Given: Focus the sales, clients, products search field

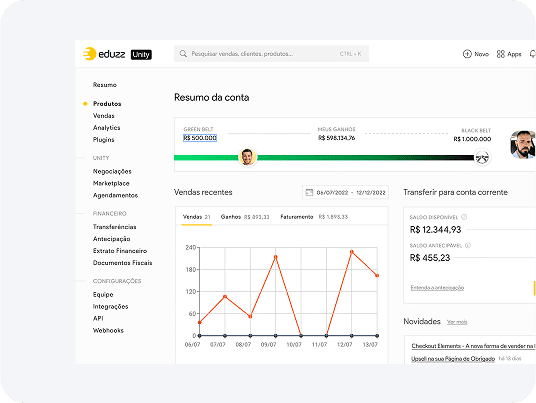Looking at the screenshot, I should click(x=271, y=54).
